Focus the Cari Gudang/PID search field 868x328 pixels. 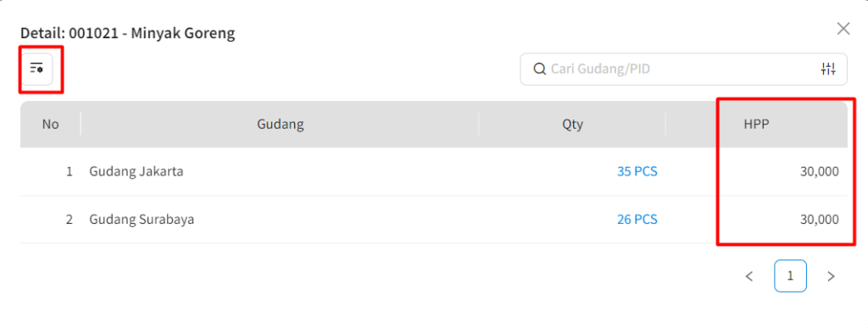tap(683, 69)
